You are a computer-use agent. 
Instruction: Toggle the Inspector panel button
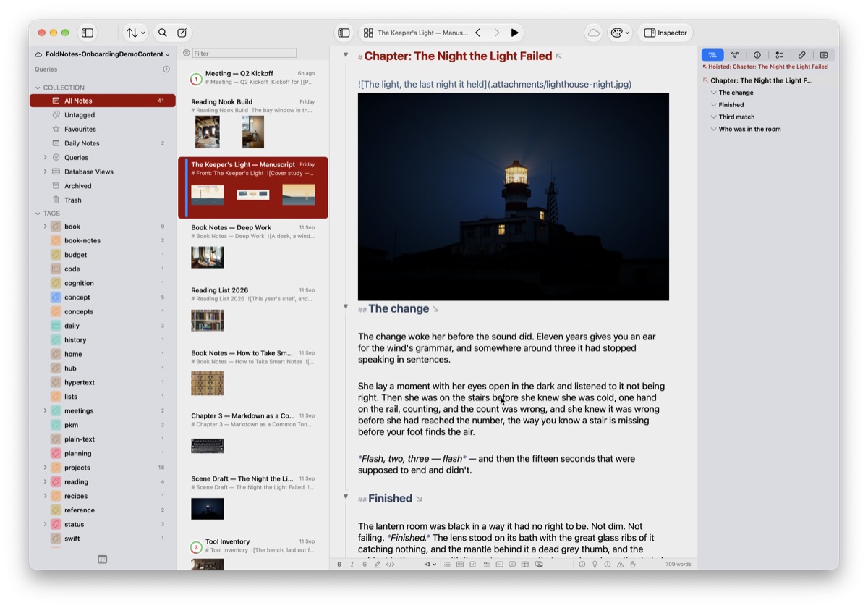tap(665, 33)
